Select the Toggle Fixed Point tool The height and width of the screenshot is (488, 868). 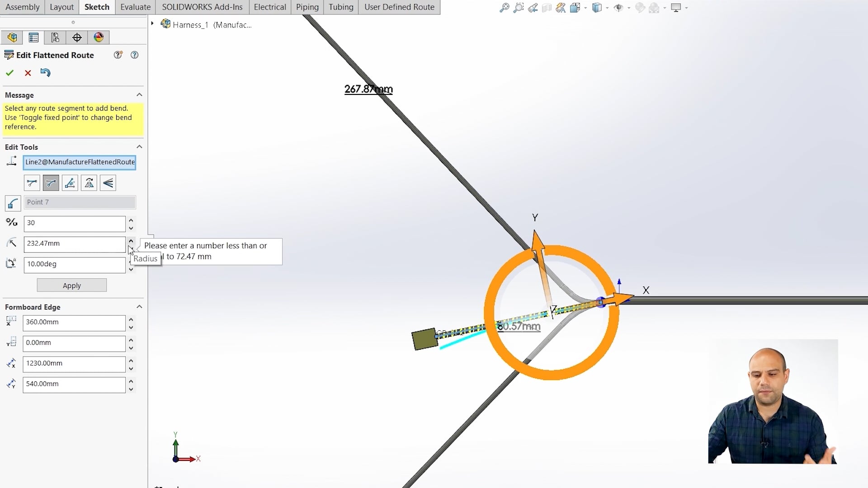pos(70,183)
